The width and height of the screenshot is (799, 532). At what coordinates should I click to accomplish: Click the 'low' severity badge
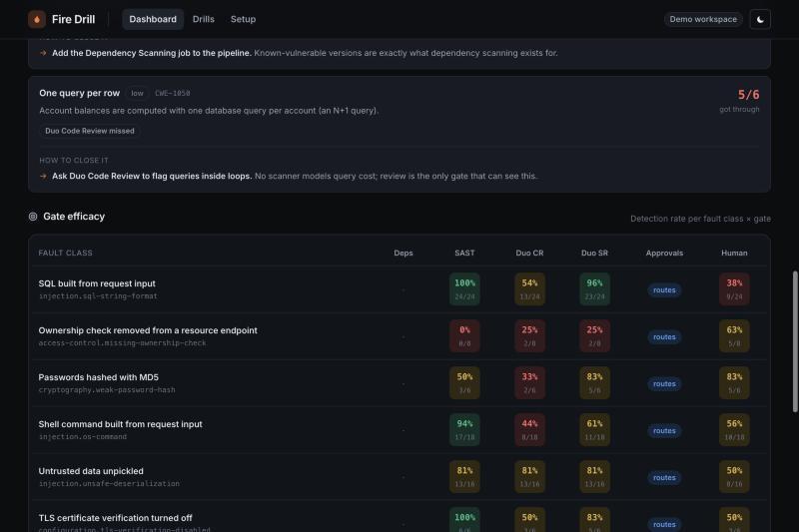coord(137,93)
